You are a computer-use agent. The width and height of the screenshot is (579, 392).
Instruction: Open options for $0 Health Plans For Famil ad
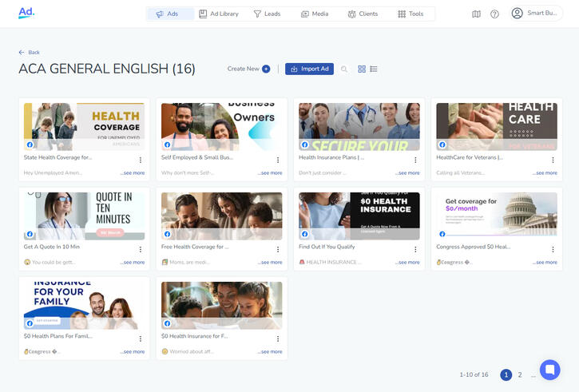click(x=141, y=339)
